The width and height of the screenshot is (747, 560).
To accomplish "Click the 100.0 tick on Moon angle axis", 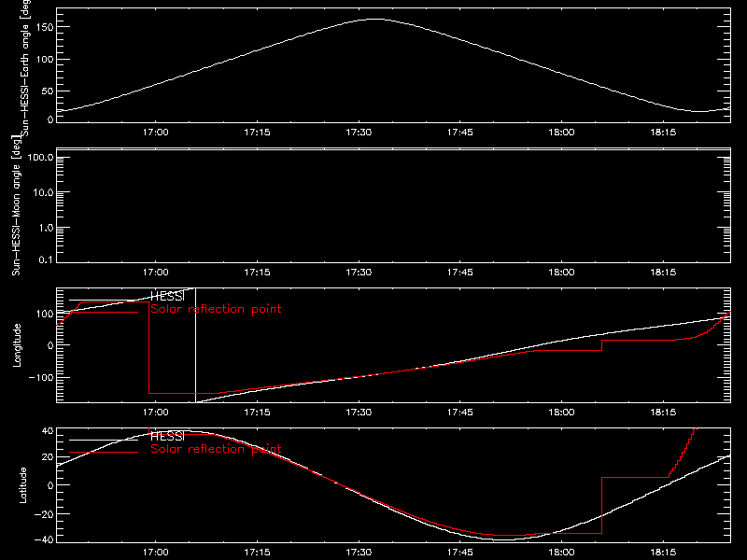I will (41, 158).
